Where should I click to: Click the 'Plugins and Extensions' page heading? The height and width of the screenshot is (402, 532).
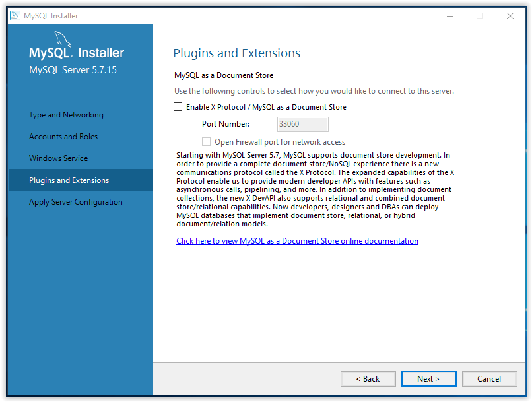(x=237, y=53)
